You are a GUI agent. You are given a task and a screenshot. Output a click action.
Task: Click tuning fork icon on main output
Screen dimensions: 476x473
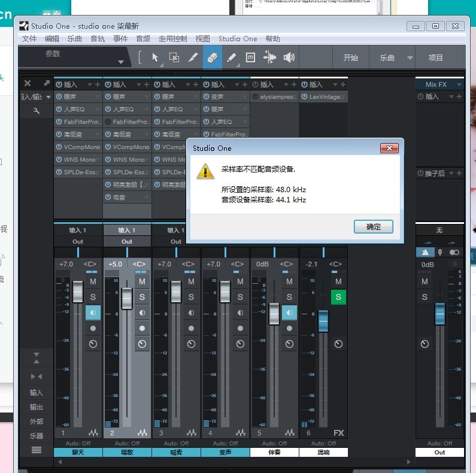coord(440,252)
